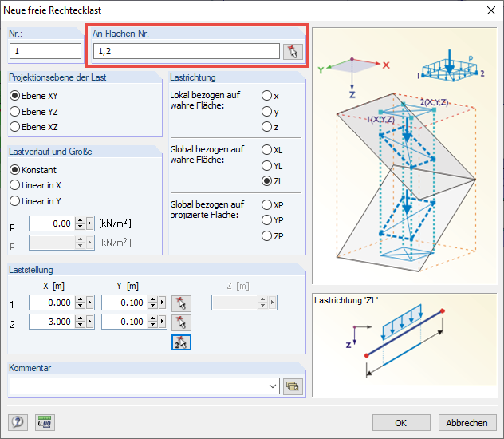
Task: Select global load direction XL
Action: tap(272, 150)
